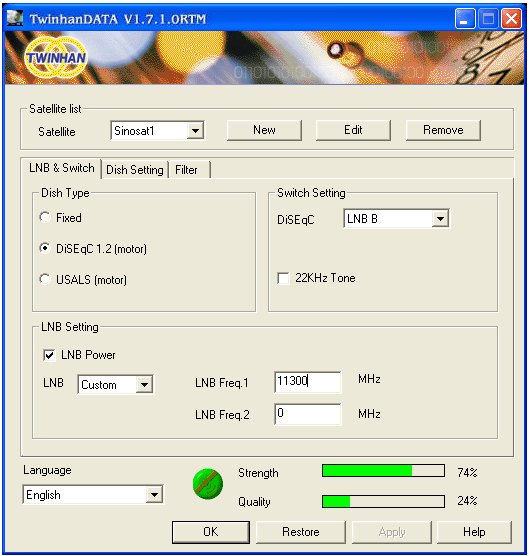Click the Twinhan logo in the banner

(x=56, y=57)
